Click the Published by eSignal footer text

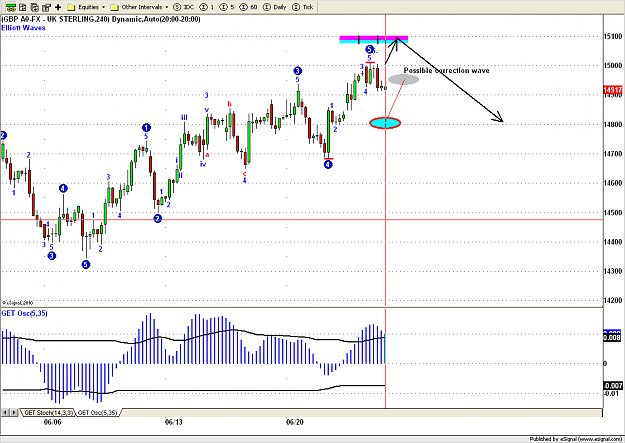pyautogui.click(x=576, y=439)
